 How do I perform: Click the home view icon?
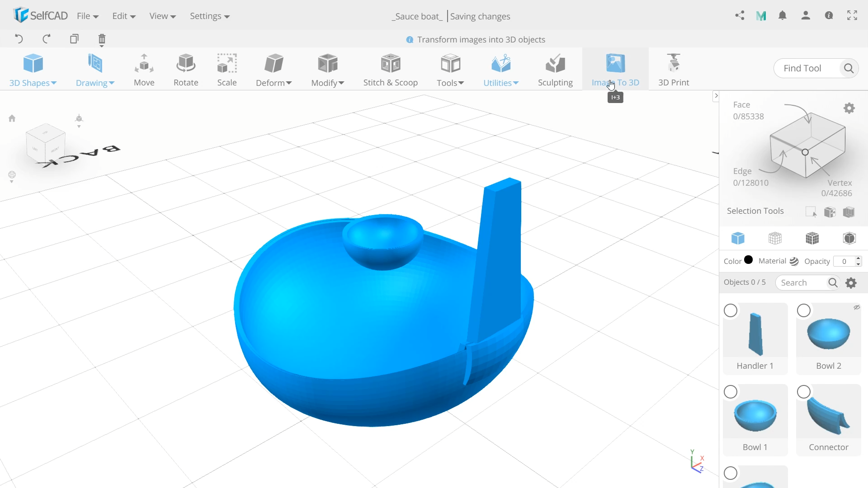12,118
